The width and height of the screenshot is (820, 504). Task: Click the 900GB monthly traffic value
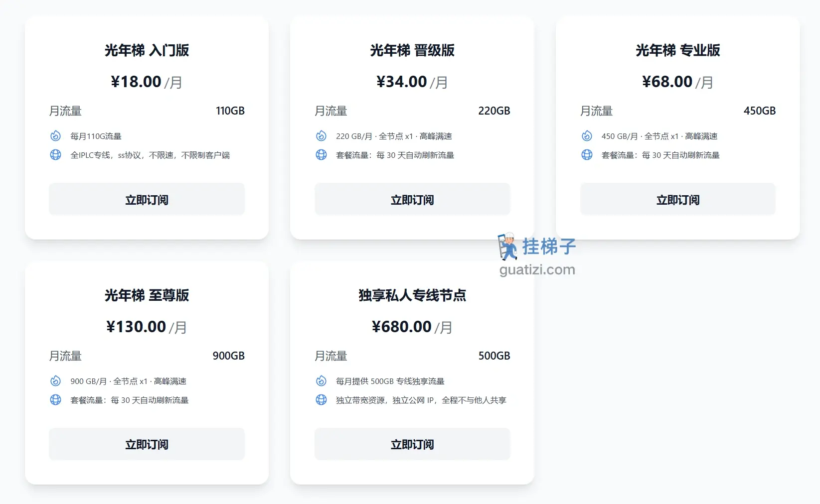[x=228, y=356]
